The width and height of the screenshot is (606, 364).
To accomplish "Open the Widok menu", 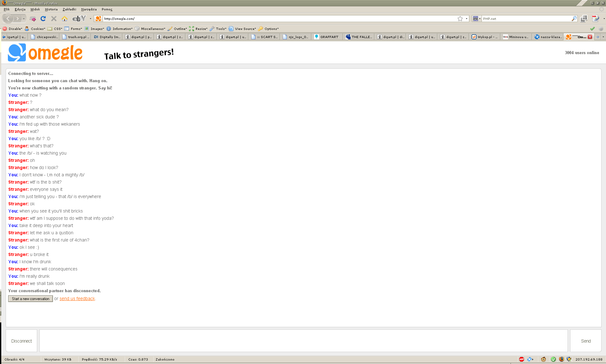I will [x=35, y=9].
